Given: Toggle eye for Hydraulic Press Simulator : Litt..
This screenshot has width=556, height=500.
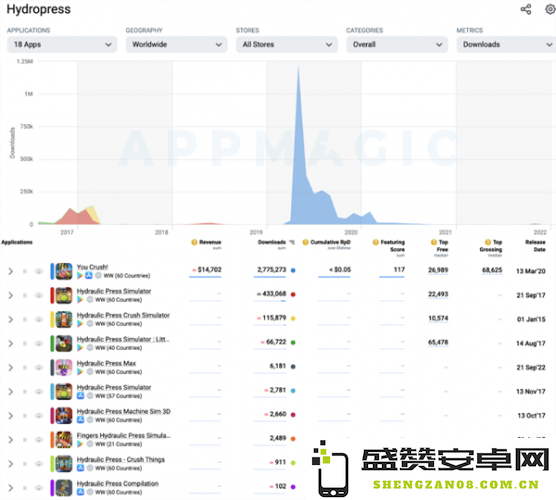Looking at the screenshot, I should click(x=39, y=344).
